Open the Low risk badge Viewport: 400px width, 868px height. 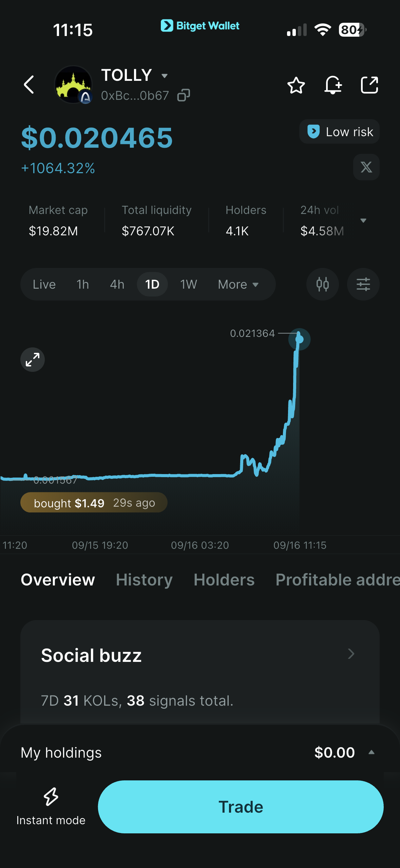click(x=339, y=131)
